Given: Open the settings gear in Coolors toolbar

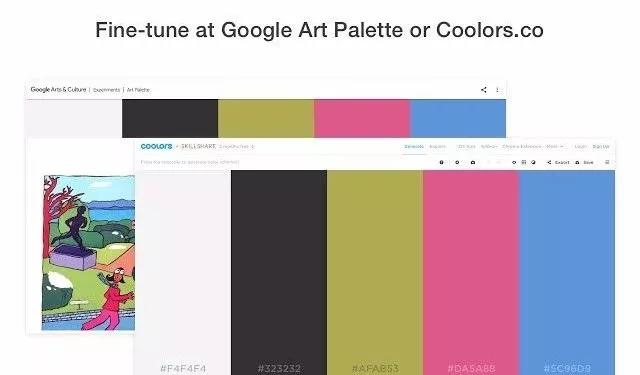Looking at the screenshot, I should (x=457, y=162).
